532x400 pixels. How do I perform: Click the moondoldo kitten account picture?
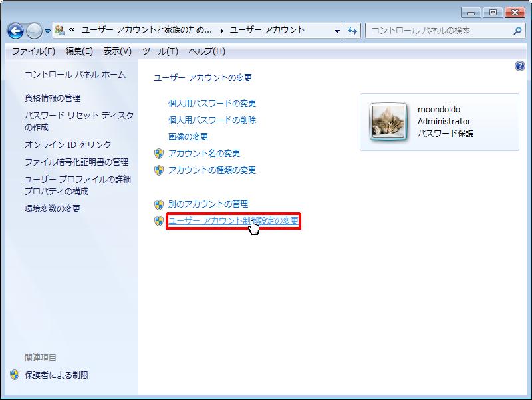pos(389,122)
